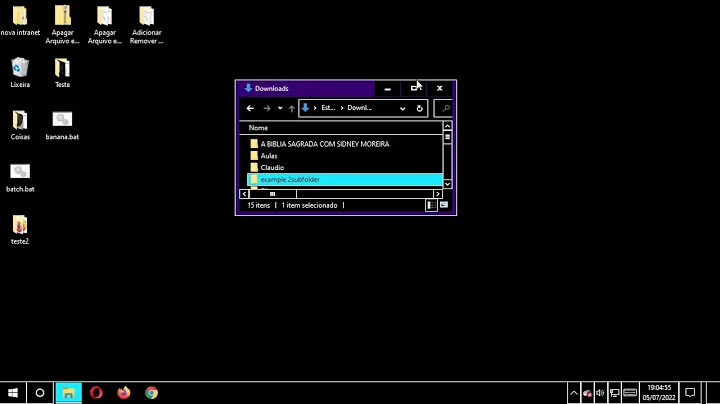The height and width of the screenshot is (404, 720).
Task: Show hidden tray icons chevron
Action: click(x=574, y=393)
